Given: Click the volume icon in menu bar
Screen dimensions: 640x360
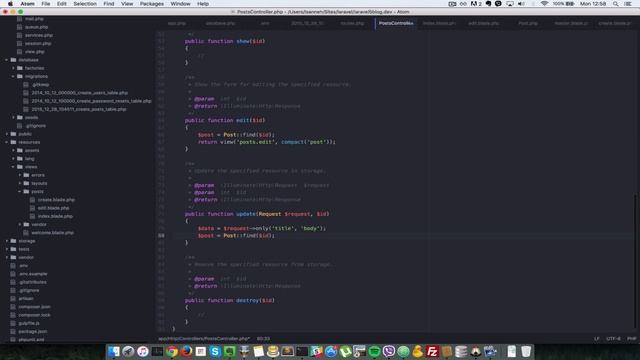Looking at the screenshot, I should point(521,4).
